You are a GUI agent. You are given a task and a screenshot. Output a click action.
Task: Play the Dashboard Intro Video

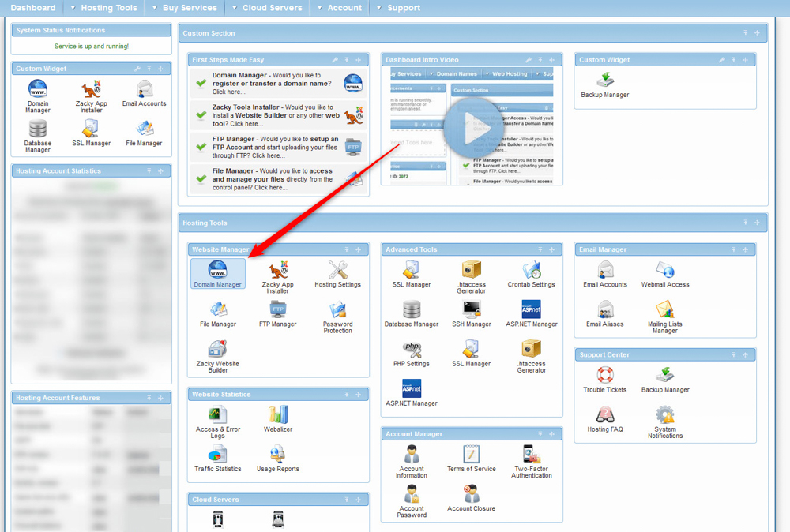[472, 126]
